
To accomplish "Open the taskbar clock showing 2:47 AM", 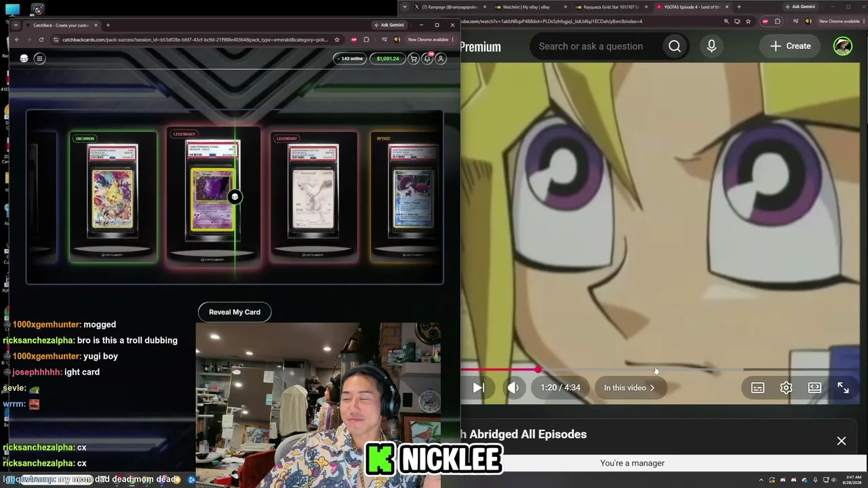I will [x=852, y=480].
